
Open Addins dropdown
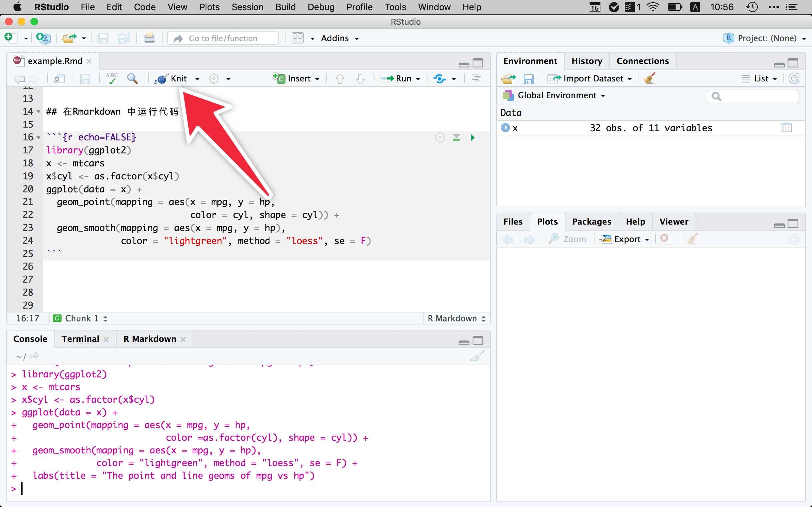pyautogui.click(x=340, y=38)
